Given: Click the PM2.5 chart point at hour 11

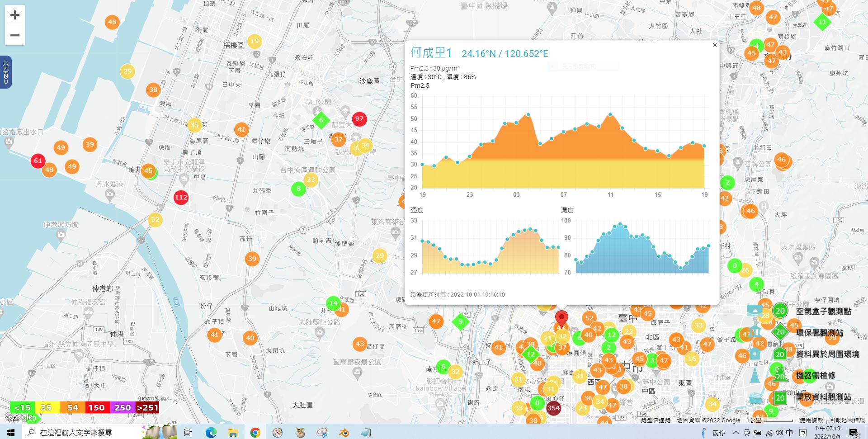Looking at the screenshot, I should pyautogui.click(x=611, y=114).
